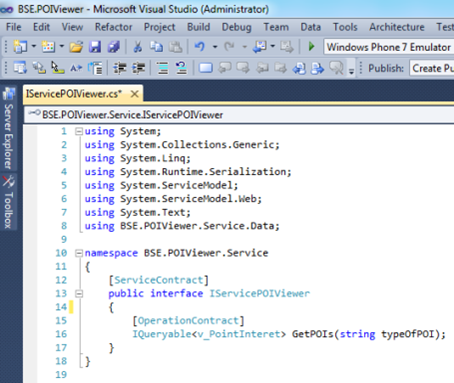This screenshot has width=454, height=383.
Task: Click the Navigate Backward icon
Action: pos(260,47)
